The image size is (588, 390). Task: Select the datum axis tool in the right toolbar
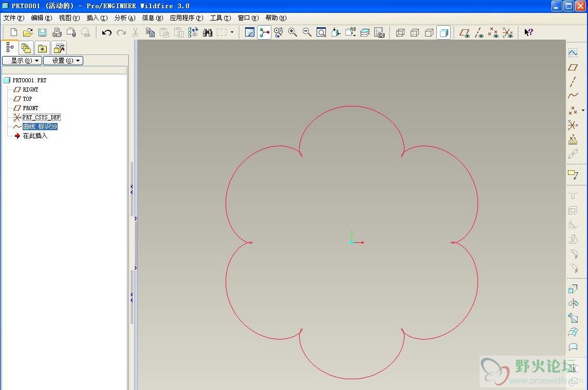[x=573, y=81]
